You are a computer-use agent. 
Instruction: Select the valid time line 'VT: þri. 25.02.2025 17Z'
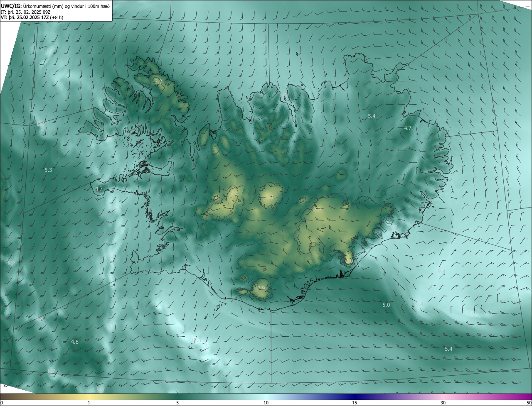click(25, 17)
